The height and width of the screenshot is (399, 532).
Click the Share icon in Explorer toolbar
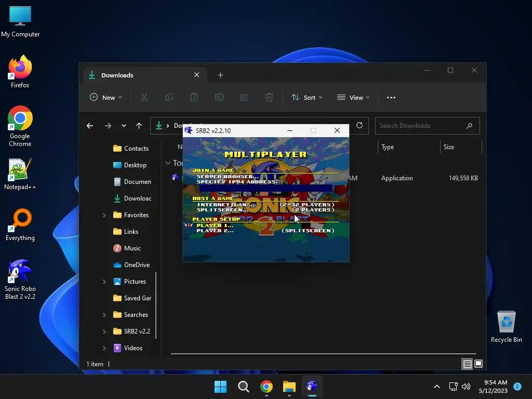click(244, 97)
